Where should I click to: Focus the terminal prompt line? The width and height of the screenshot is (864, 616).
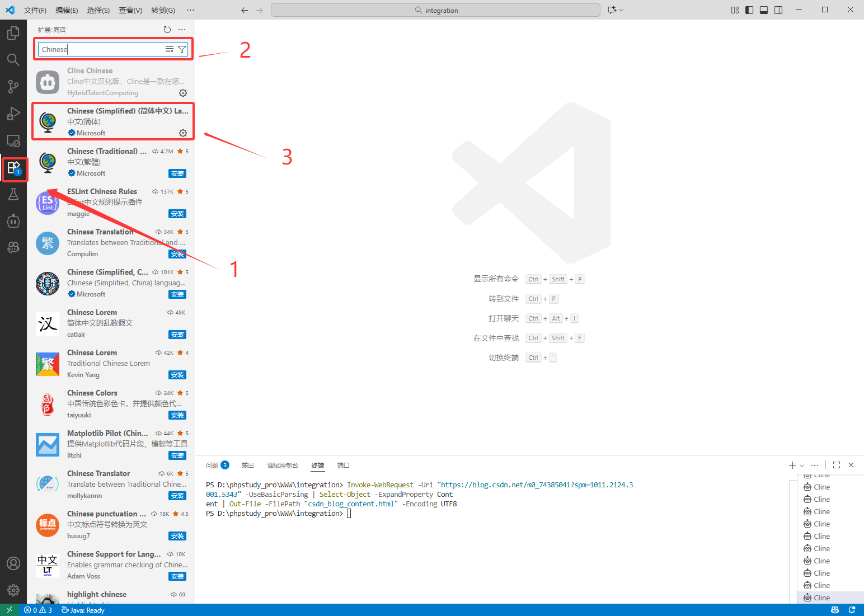278,514
